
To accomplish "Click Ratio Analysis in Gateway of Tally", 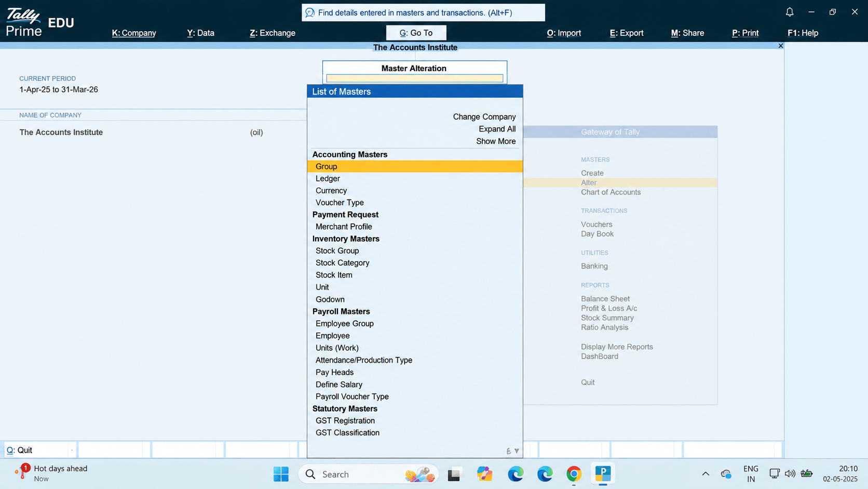I will (605, 327).
